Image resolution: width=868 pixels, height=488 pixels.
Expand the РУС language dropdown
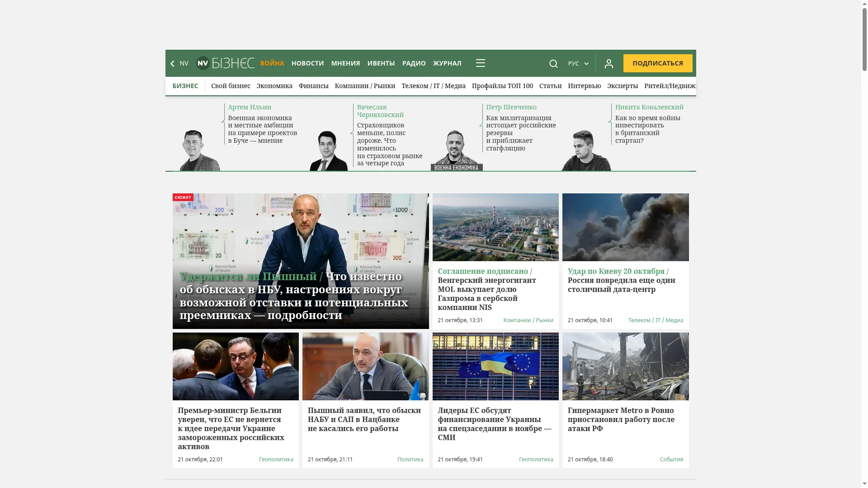578,64
